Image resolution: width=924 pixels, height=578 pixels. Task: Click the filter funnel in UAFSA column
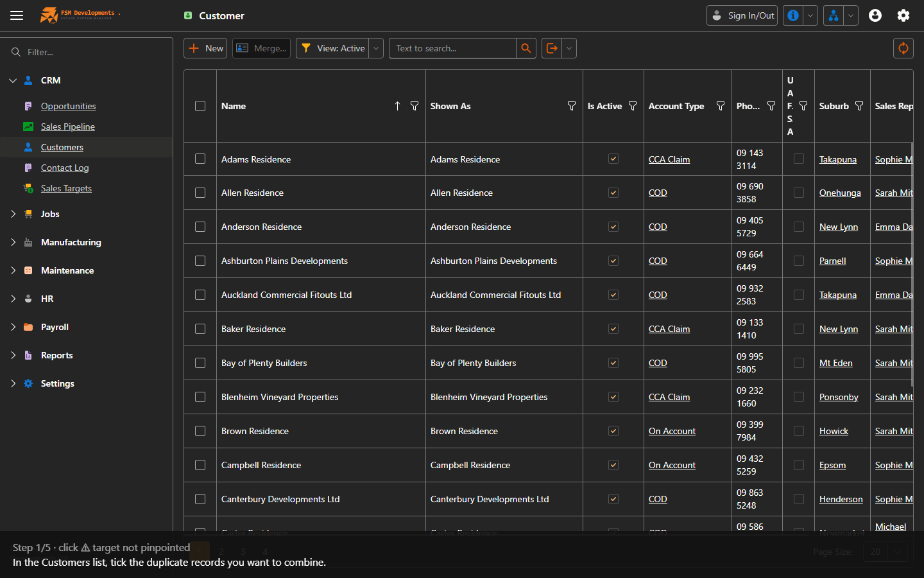[x=803, y=106]
